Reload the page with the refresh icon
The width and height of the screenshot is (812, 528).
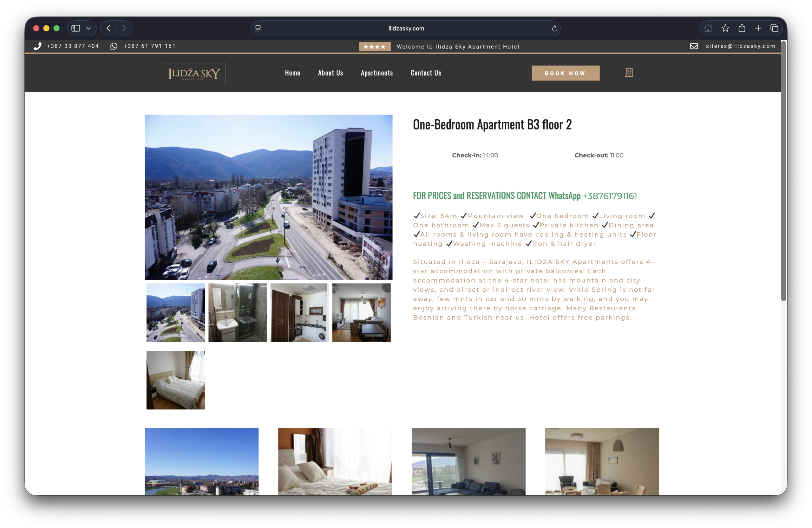(554, 28)
